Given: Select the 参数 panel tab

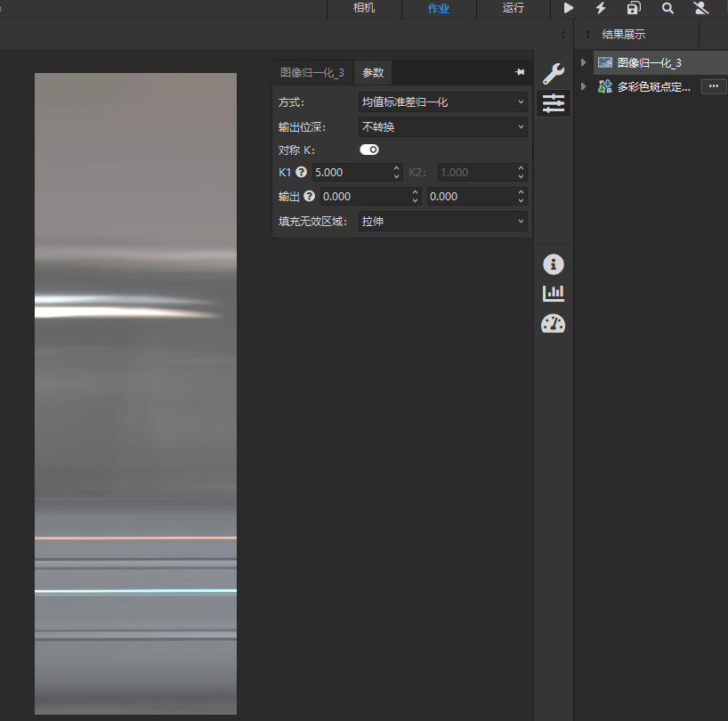Looking at the screenshot, I should point(373,73).
